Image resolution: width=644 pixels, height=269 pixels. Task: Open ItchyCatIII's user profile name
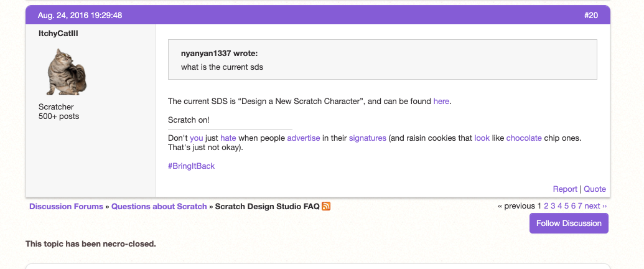pos(58,33)
